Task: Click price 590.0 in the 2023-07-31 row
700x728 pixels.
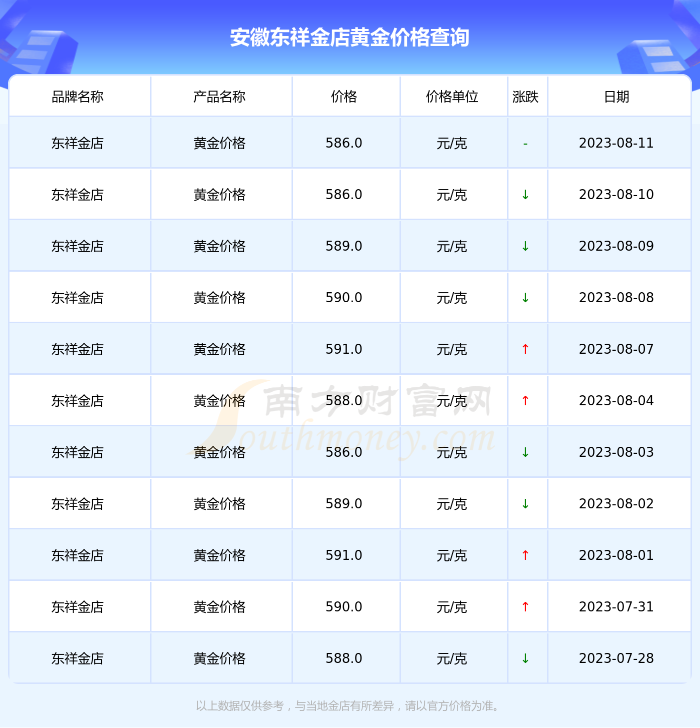Action: tap(344, 607)
